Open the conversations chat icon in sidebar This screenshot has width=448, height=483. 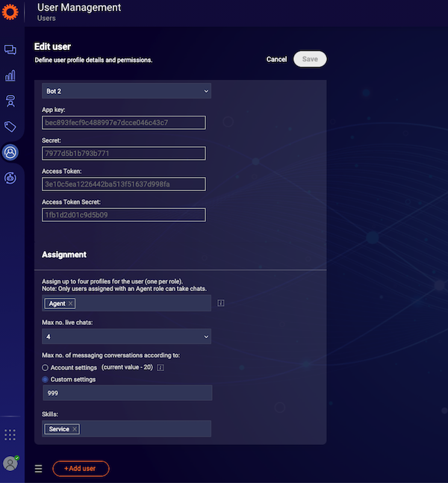[x=10, y=49]
